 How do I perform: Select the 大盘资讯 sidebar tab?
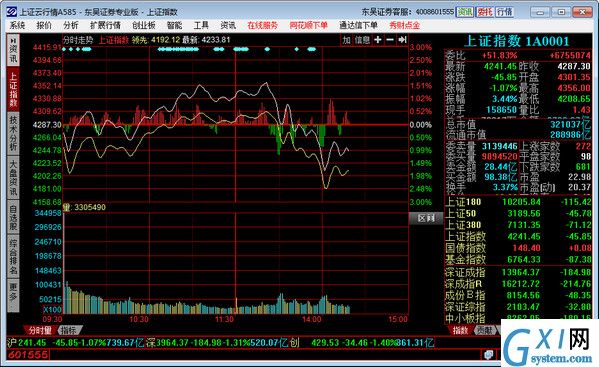click(13, 178)
